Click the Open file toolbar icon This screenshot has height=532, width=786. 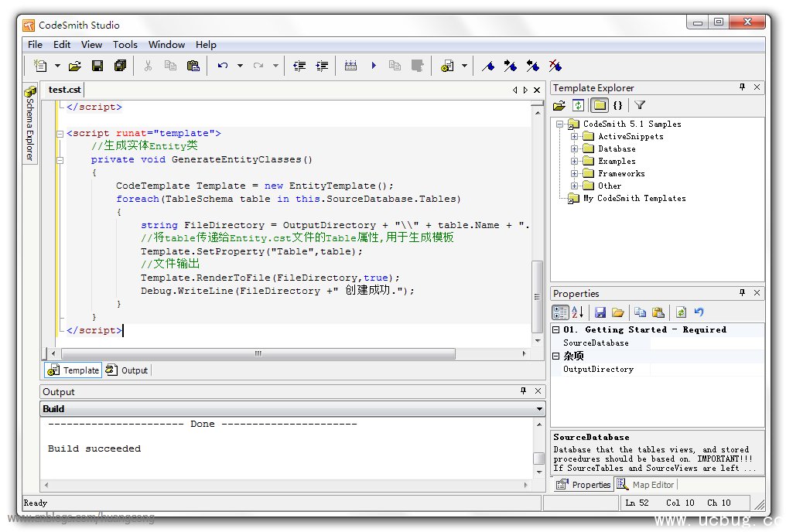pyautogui.click(x=75, y=66)
